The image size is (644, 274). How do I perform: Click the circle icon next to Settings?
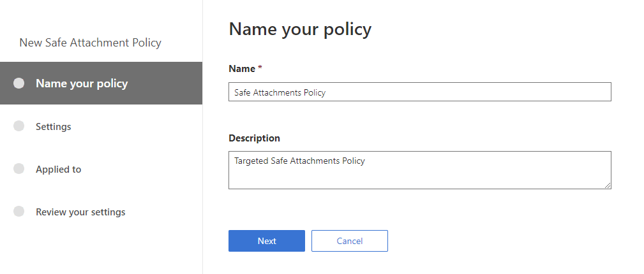click(x=19, y=126)
